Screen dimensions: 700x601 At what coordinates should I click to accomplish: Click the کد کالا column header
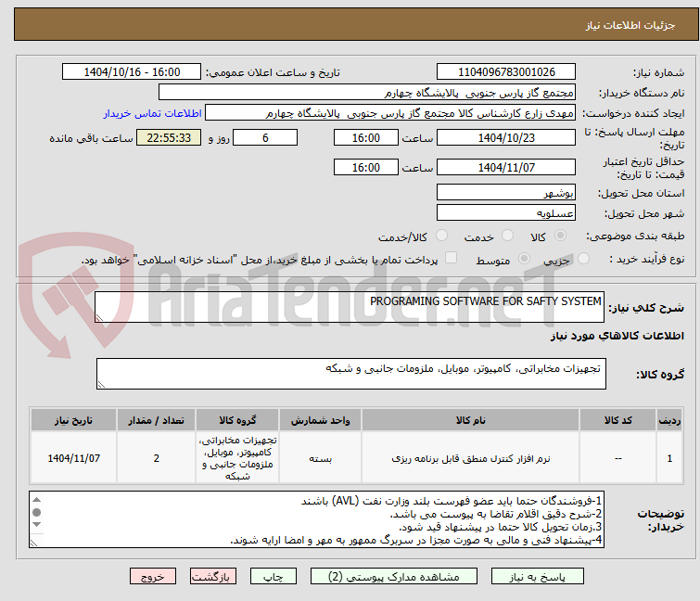click(x=617, y=420)
